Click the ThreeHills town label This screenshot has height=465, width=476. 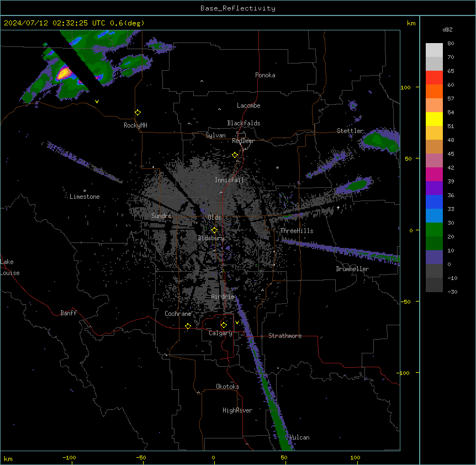pos(297,231)
